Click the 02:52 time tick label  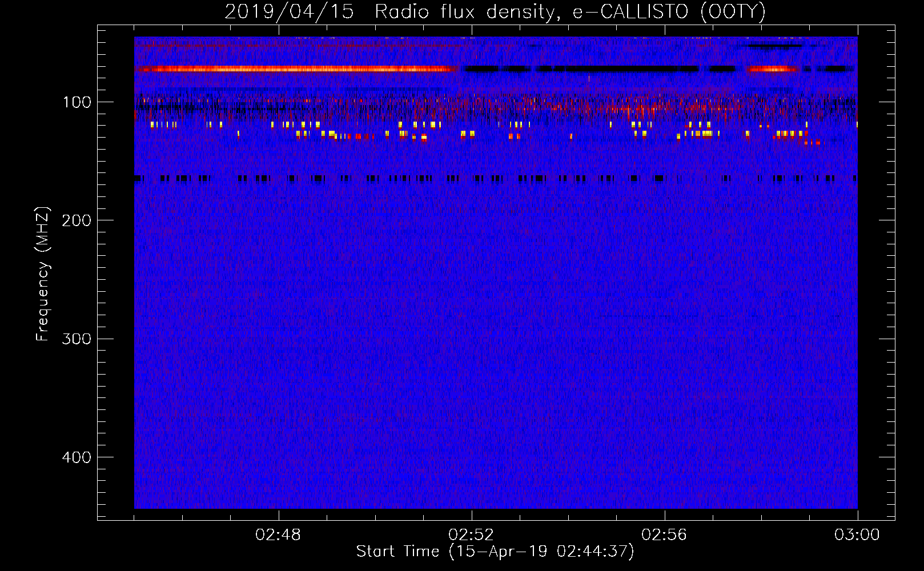471,535
